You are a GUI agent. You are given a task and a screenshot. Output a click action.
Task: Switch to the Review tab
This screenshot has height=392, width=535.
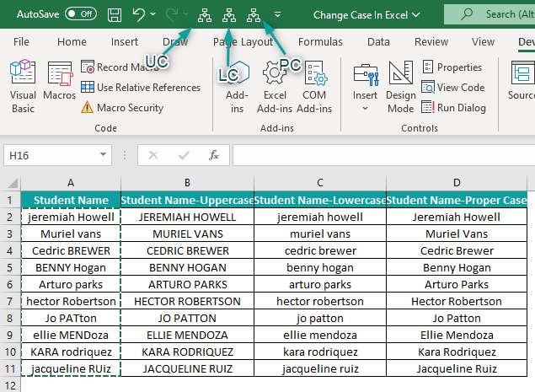pos(431,41)
